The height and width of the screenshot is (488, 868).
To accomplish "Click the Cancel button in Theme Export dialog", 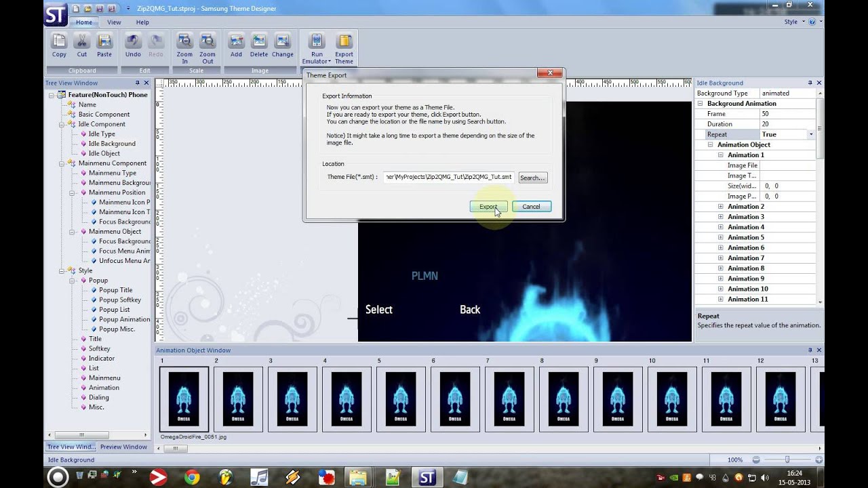I will 532,207.
